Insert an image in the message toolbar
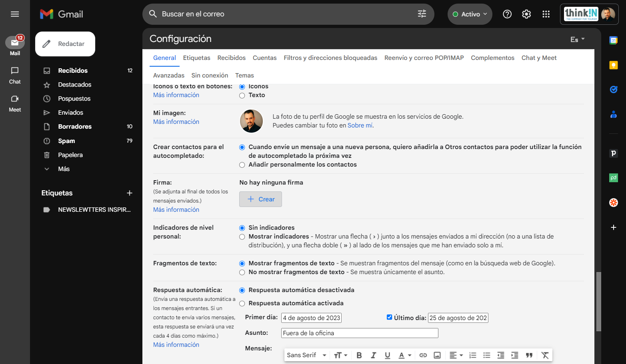This screenshot has width=626, height=364. 437,355
